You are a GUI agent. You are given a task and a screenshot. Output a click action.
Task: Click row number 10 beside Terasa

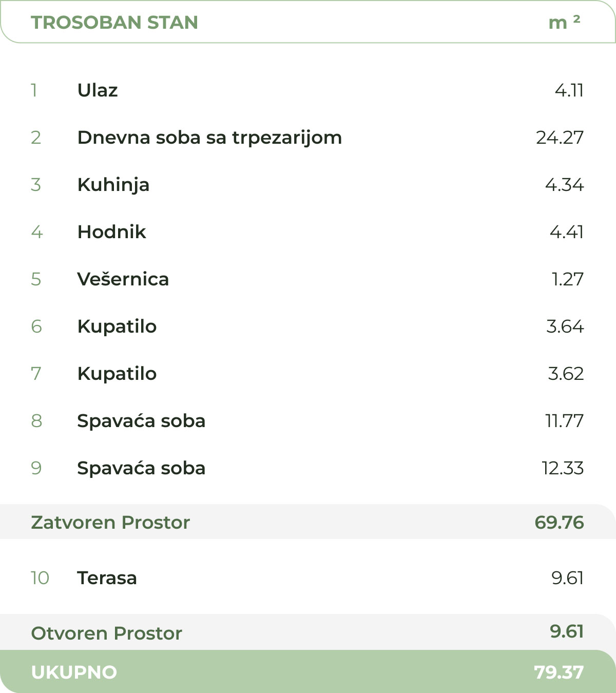click(40, 578)
